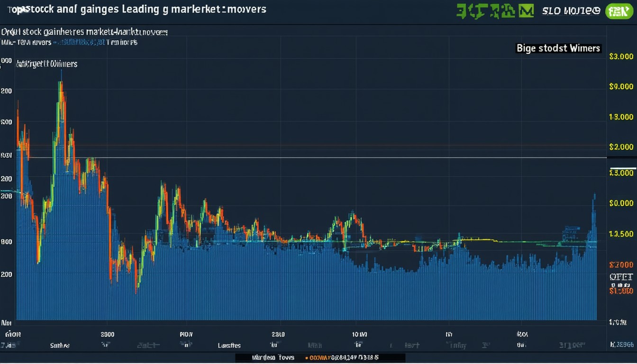Open the green pill-shaped button in top right corner
Viewport: 637px width, 364px height.
[x=619, y=10]
